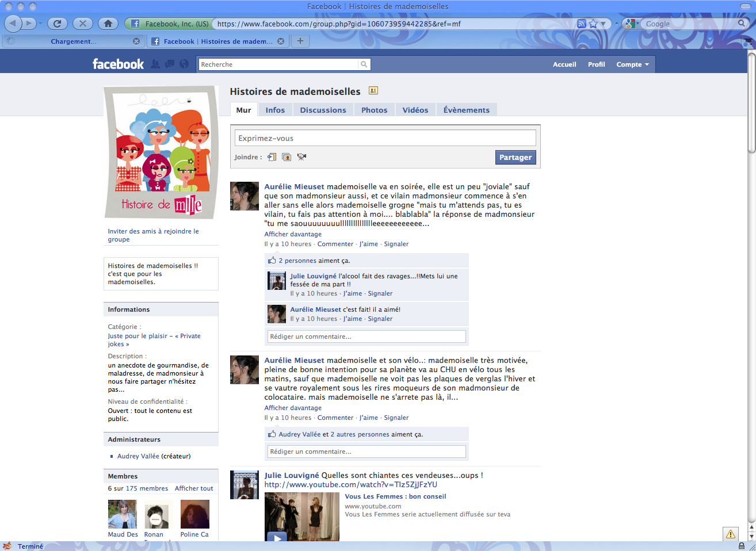The image size is (756, 551).
Task: Click the first Rédiger un commentaire field
Action: (x=366, y=336)
